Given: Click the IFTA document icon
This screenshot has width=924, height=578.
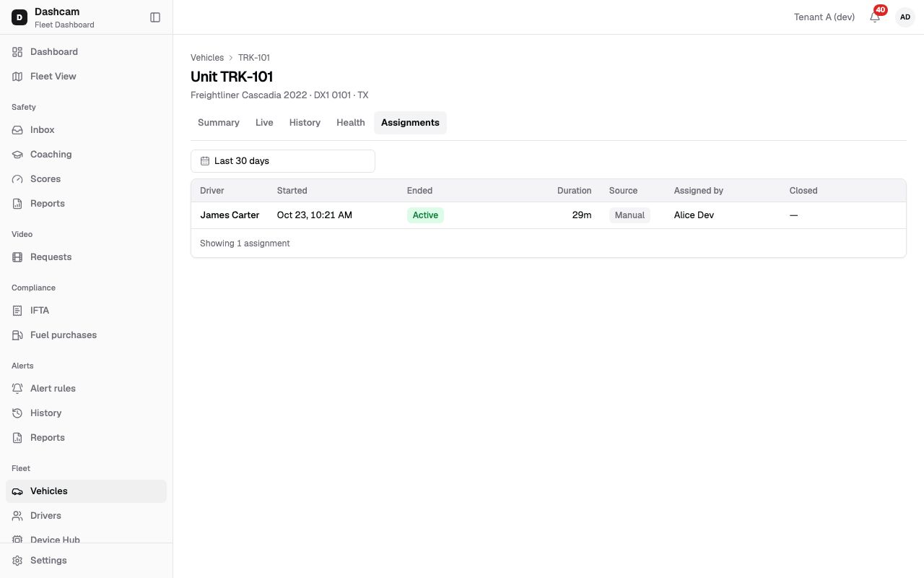Looking at the screenshot, I should [x=17, y=311].
